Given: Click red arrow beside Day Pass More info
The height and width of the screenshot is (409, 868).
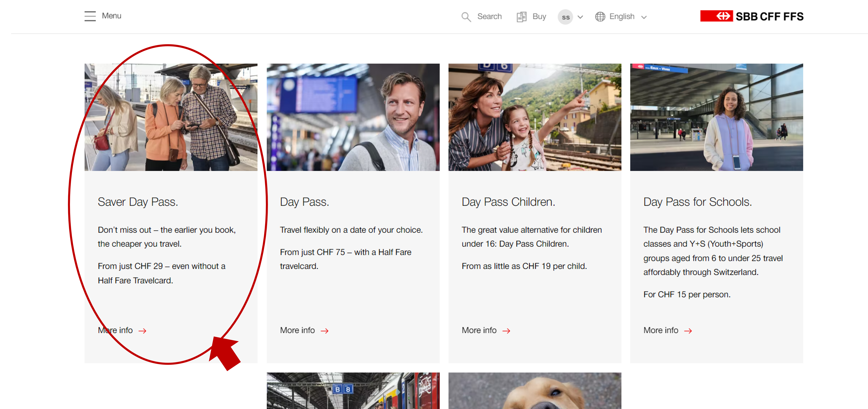Looking at the screenshot, I should tap(324, 331).
